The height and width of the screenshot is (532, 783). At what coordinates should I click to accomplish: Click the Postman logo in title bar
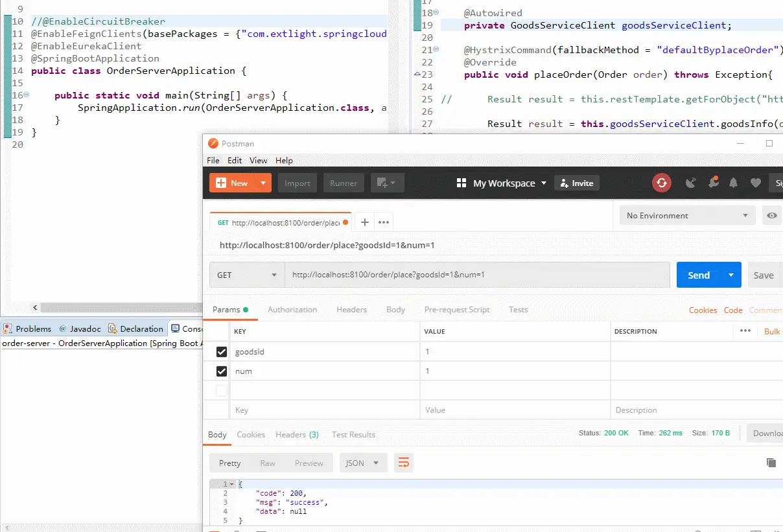[x=213, y=143]
